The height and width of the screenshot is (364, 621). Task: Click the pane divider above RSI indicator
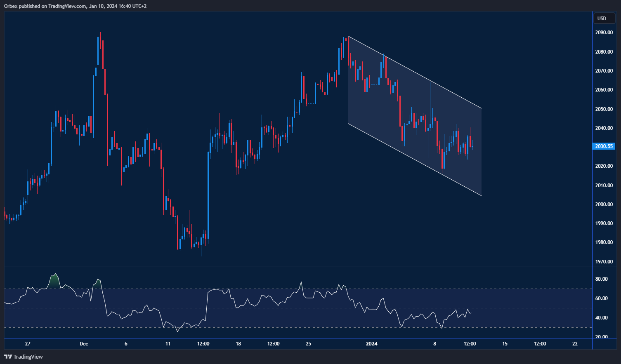(x=297, y=266)
